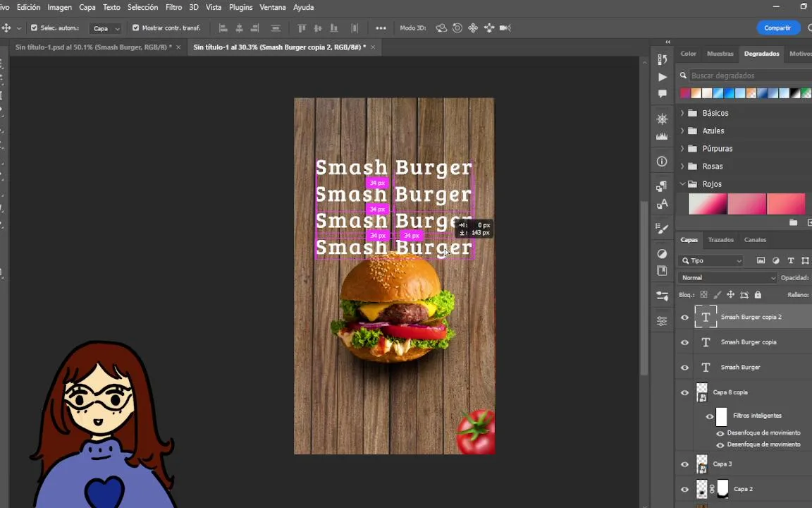Image resolution: width=812 pixels, height=508 pixels.
Task: Click the Compartir button
Action: pos(778,28)
